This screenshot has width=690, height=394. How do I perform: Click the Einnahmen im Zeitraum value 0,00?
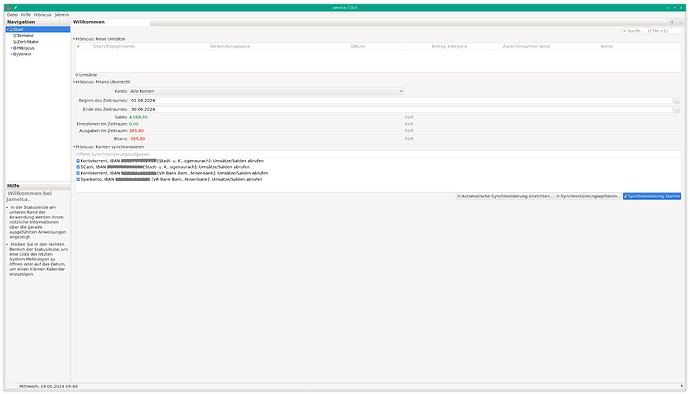pyautogui.click(x=134, y=124)
